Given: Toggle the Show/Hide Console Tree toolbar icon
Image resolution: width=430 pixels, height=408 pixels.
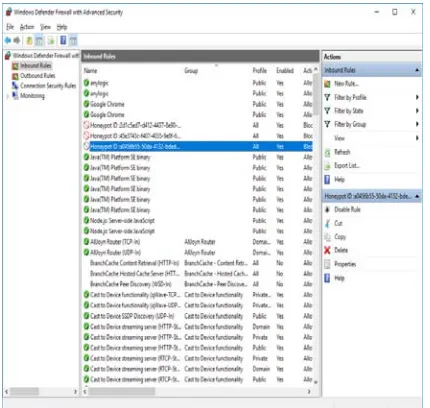Looking at the screenshot, I should point(39,41).
